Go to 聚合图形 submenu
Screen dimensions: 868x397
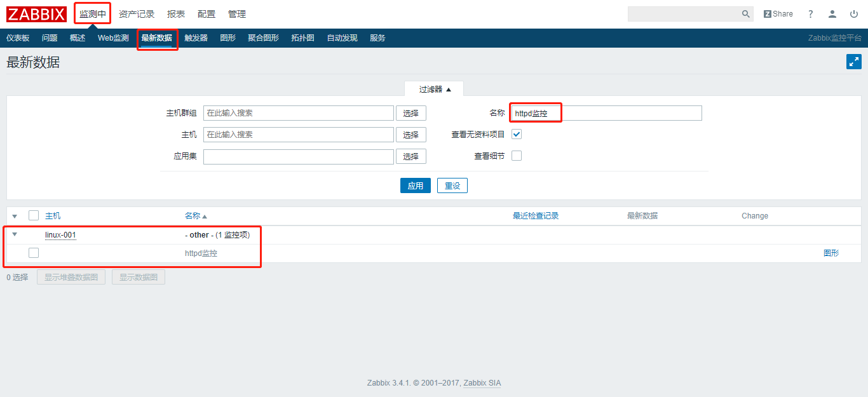click(263, 38)
